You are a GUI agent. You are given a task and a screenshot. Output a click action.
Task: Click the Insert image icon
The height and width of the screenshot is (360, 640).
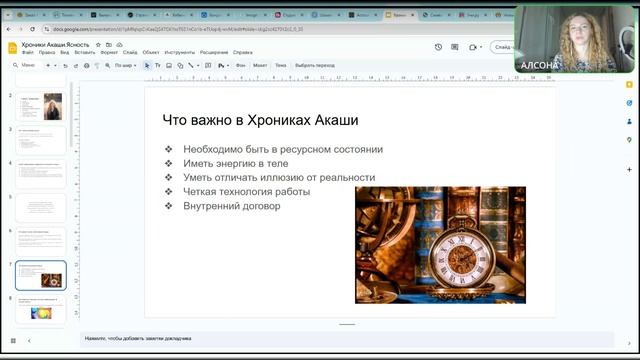pos(169,65)
